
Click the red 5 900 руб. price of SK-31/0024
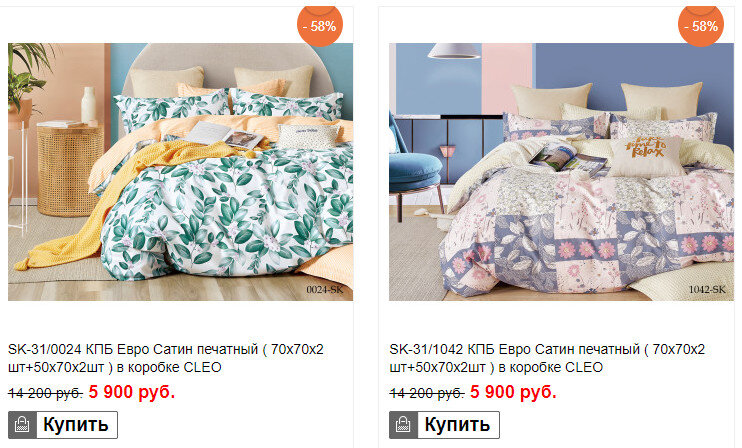pos(132,392)
